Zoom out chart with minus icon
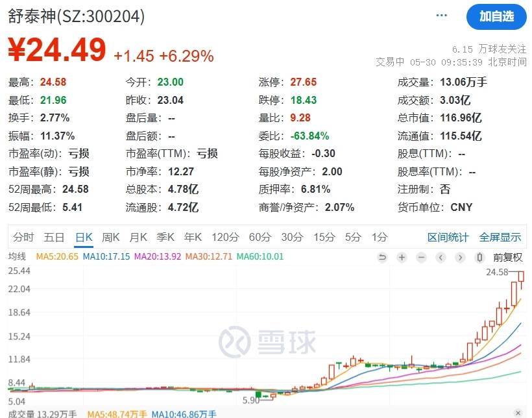This screenshot has height=418, width=532. coord(422,258)
